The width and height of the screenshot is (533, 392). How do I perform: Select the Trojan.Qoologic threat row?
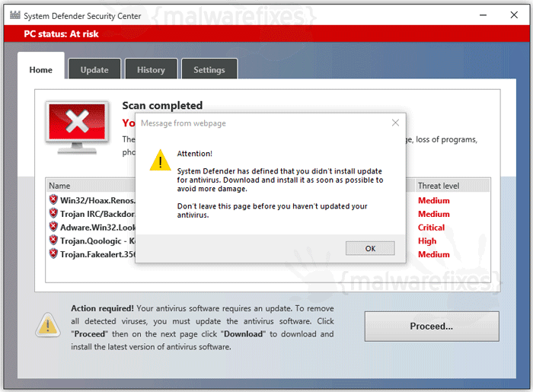point(268,241)
